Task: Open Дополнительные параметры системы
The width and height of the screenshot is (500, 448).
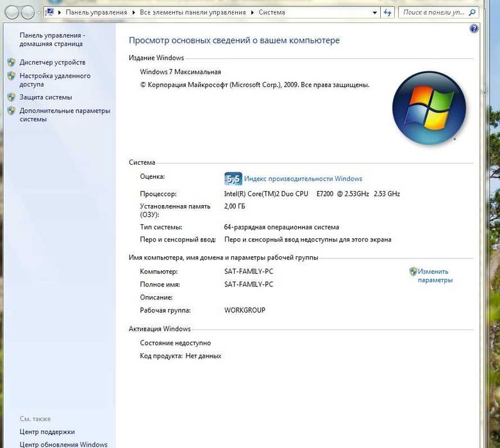Action: tap(65, 115)
